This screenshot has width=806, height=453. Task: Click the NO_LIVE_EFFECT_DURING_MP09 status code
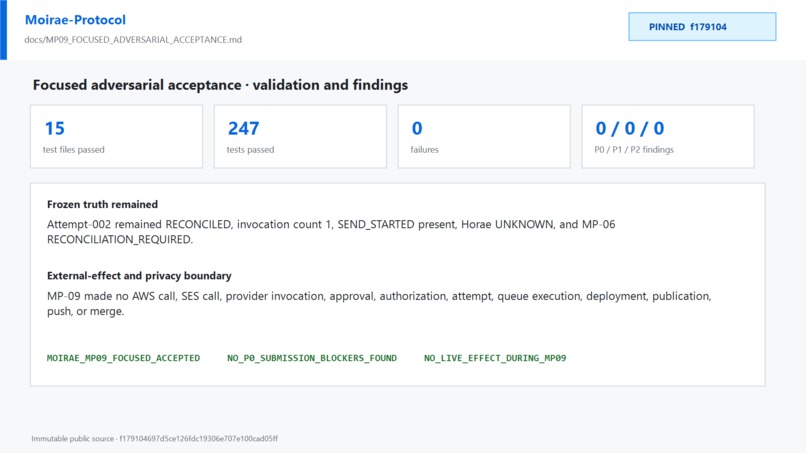point(495,358)
